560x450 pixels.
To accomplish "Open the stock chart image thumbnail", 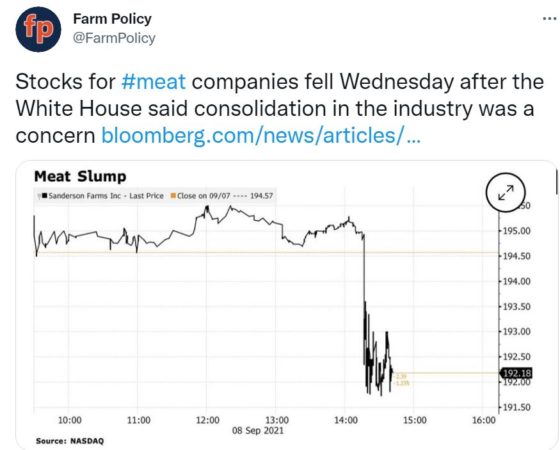I will pyautogui.click(x=286, y=305).
